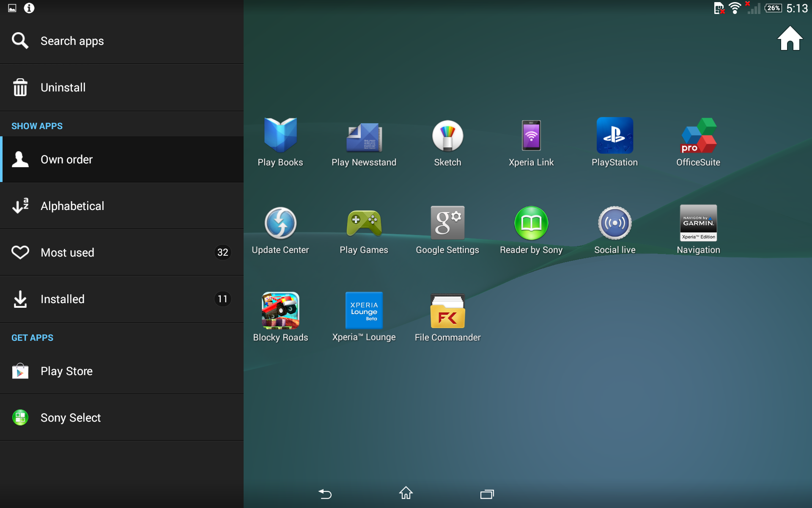
Task: Show Installed apps list
Action: [x=122, y=299]
